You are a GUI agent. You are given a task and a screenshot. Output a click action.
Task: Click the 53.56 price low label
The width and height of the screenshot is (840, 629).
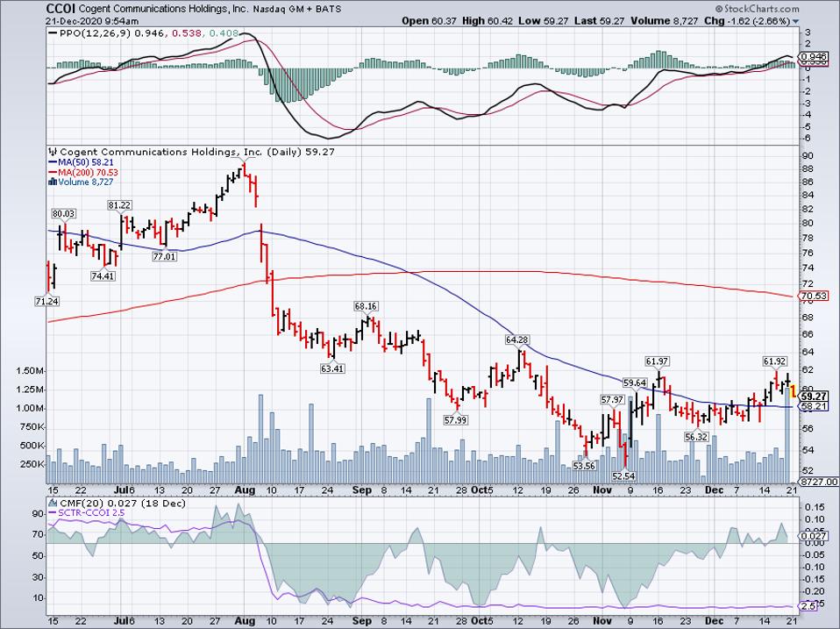tap(584, 466)
